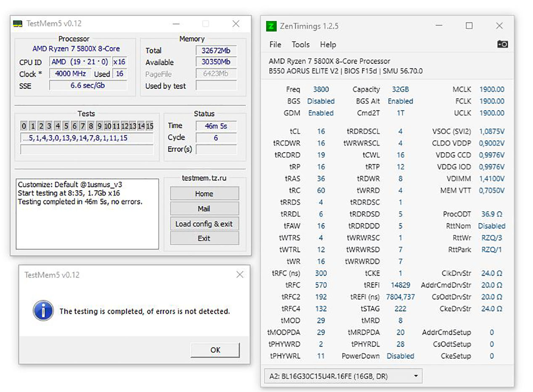Click the Capacity value 32GB
The height and width of the screenshot is (392, 533).
pyautogui.click(x=400, y=89)
